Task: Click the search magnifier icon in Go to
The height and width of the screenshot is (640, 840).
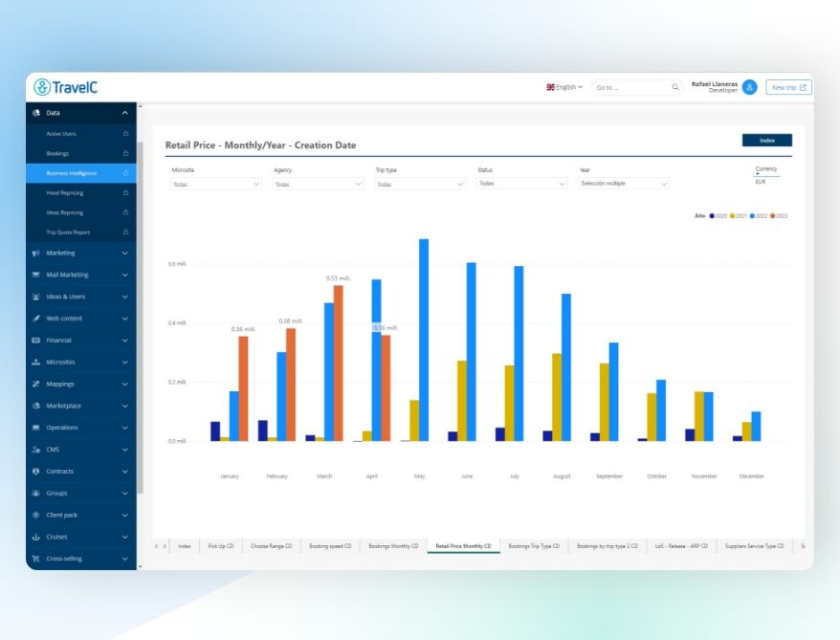Action: [x=675, y=87]
